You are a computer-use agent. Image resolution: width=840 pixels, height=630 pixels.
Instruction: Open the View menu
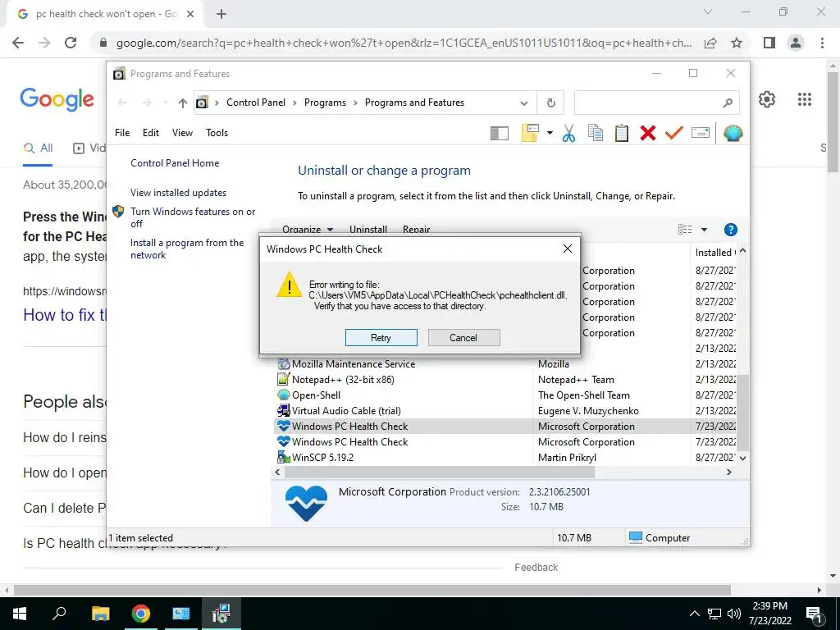coord(182,133)
